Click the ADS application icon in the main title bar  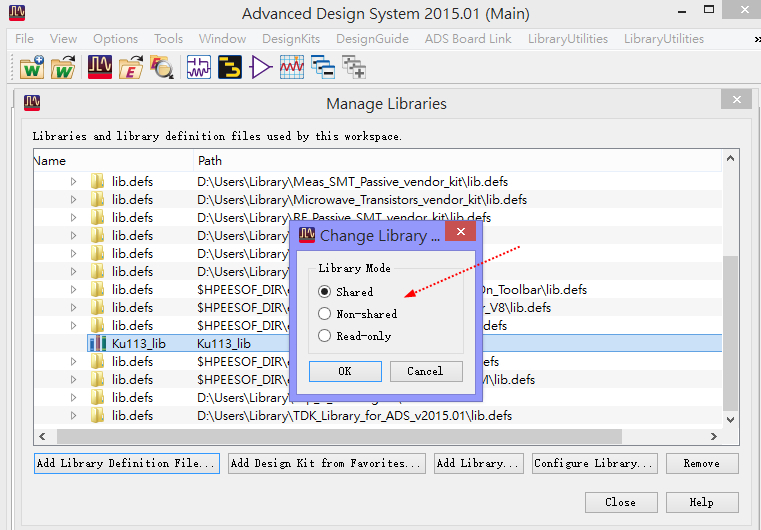point(17,13)
